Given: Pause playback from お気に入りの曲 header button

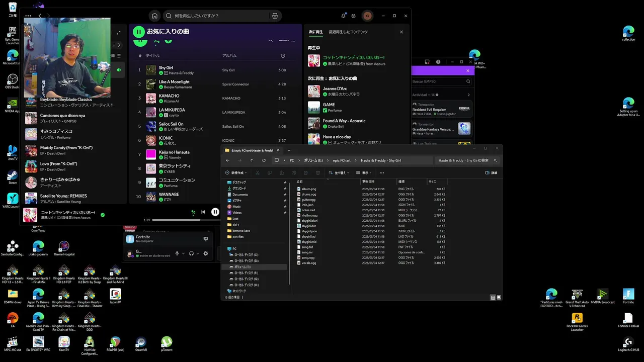Looking at the screenshot, I should pyautogui.click(x=139, y=32).
